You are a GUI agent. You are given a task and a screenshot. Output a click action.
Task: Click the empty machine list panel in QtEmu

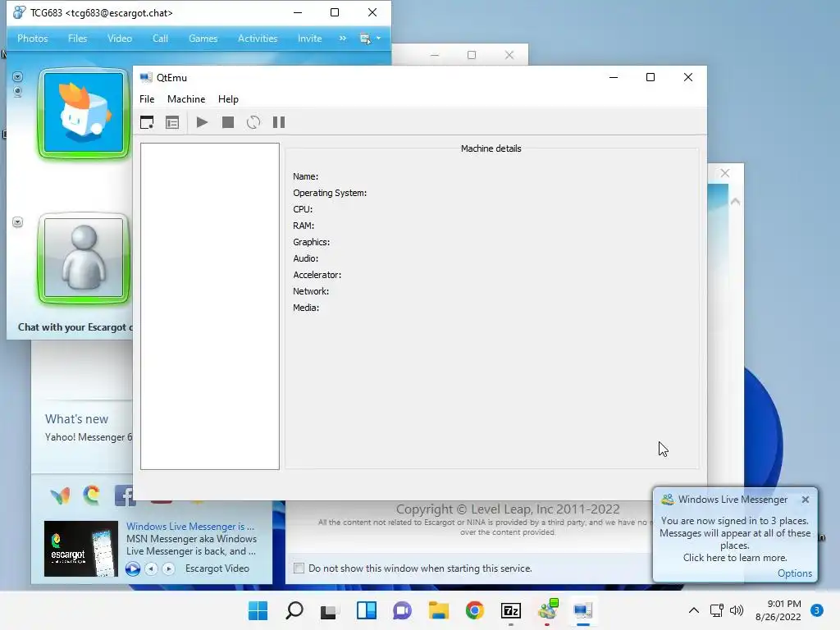pyautogui.click(x=209, y=306)
